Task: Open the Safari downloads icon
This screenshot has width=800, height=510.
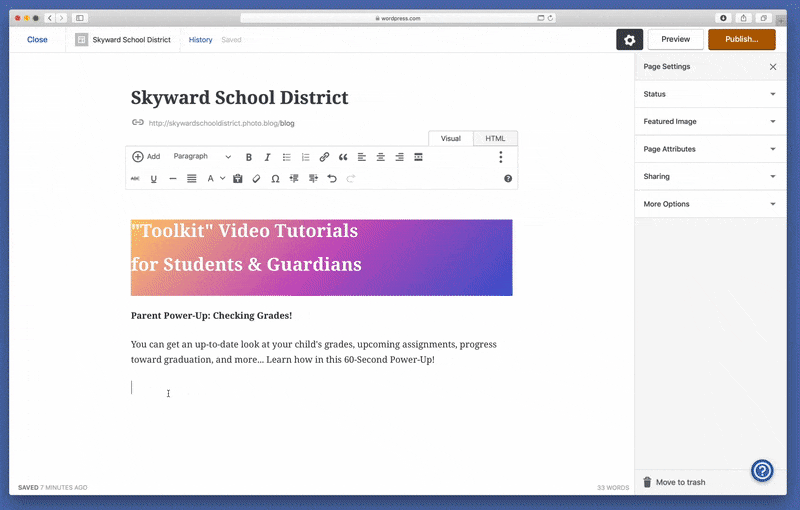Action: coord(723,18)
